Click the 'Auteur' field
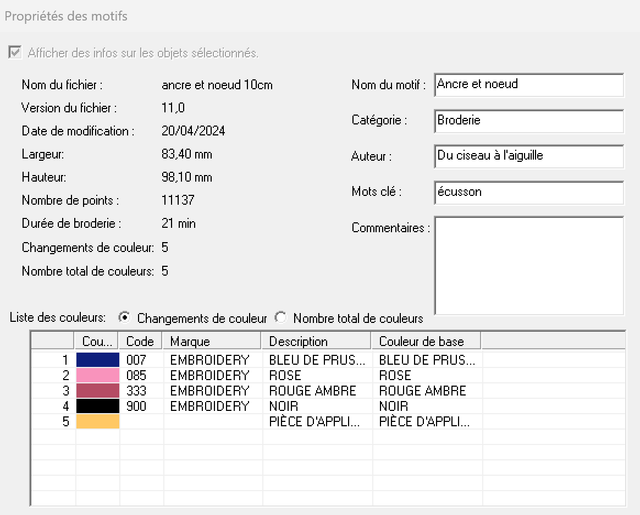Image resolution: width=640 pixels, height=515 pixels. pos(529,156)
